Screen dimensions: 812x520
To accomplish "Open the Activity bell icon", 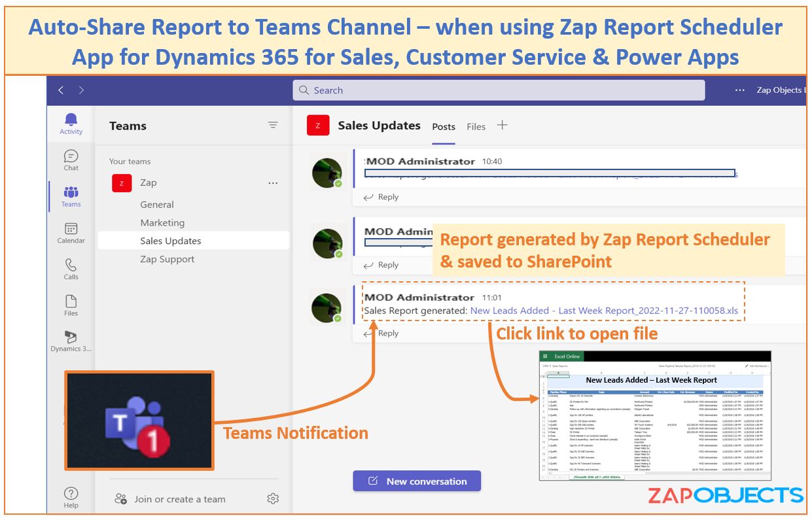I will pyautogui.click(x=71, y=123).
